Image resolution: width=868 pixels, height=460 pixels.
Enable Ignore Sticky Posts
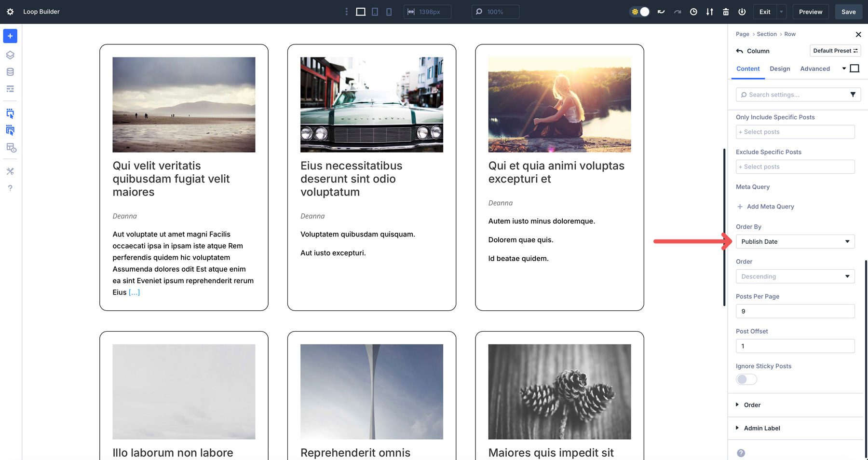point(746,379)
